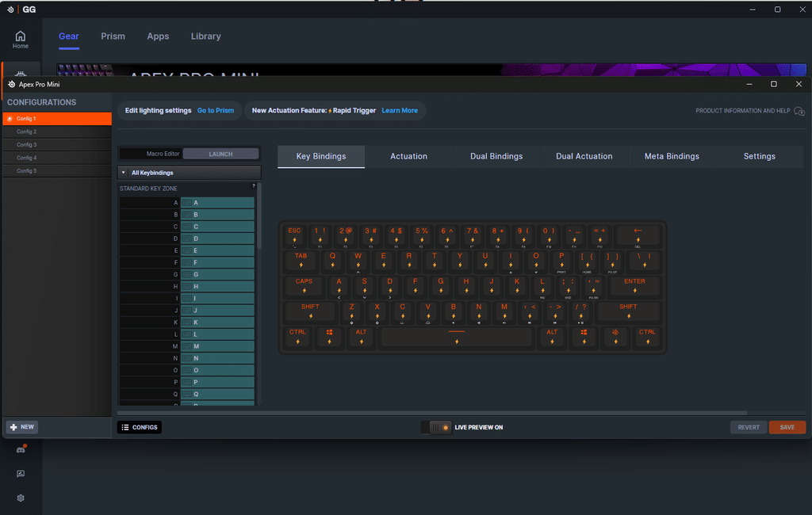Select the right ALT key on diagram
The height and width of the screenshot is (515, 812).
(x=552, y=337)
